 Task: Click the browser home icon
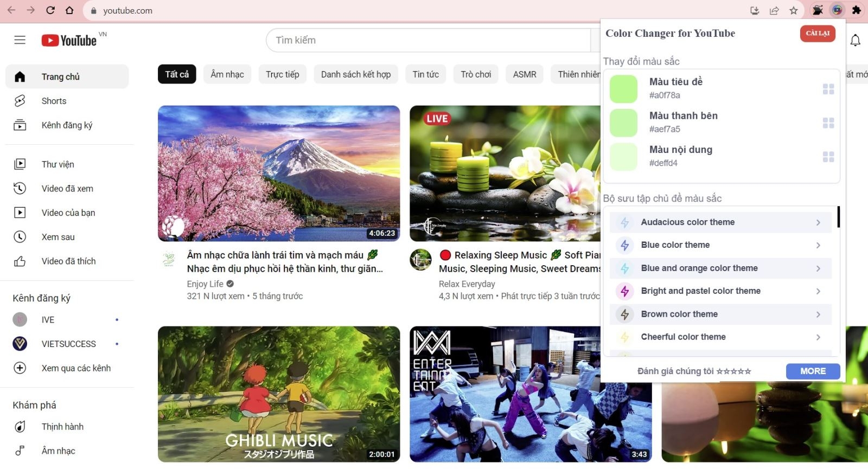click(x=69, y=10)
